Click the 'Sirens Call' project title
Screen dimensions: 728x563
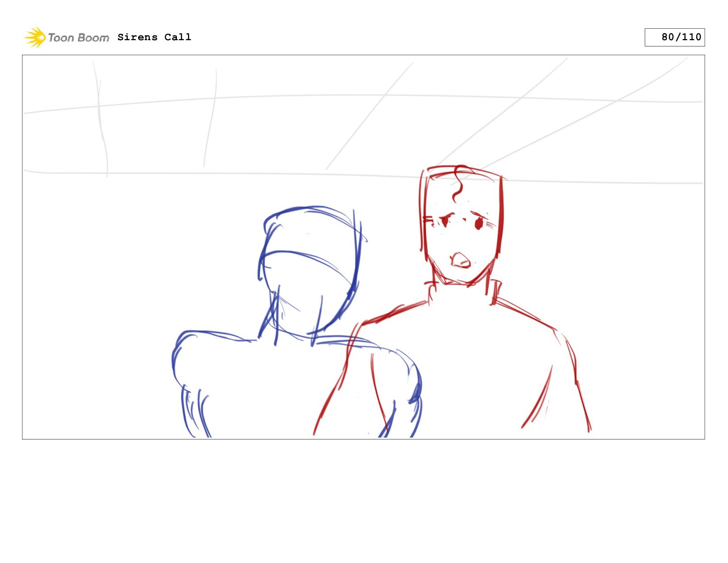(x=154, y=37)
